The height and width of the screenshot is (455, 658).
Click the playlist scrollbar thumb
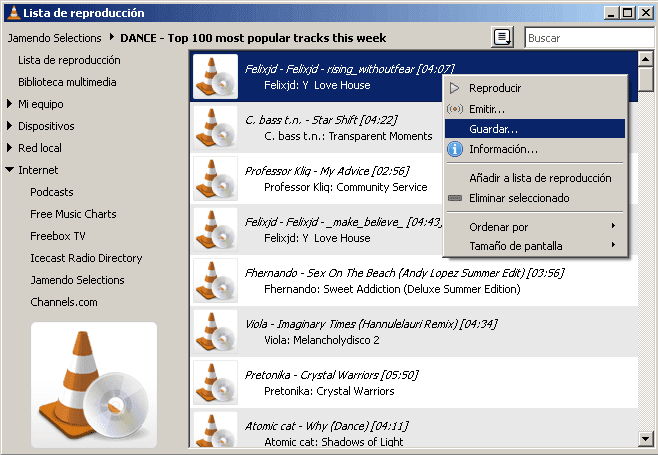point(645,78)
